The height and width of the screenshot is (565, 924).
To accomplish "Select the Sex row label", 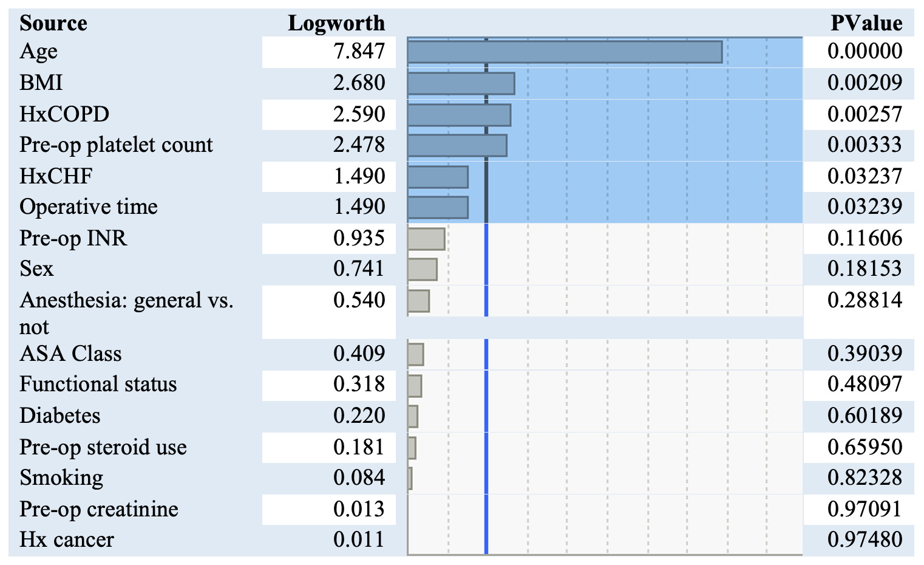I will [36, 269].
